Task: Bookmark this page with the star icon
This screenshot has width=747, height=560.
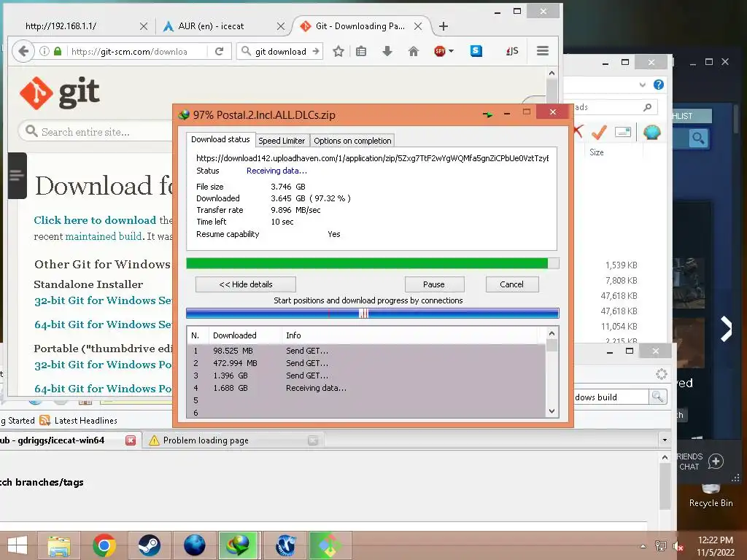Action: (338, 51)
